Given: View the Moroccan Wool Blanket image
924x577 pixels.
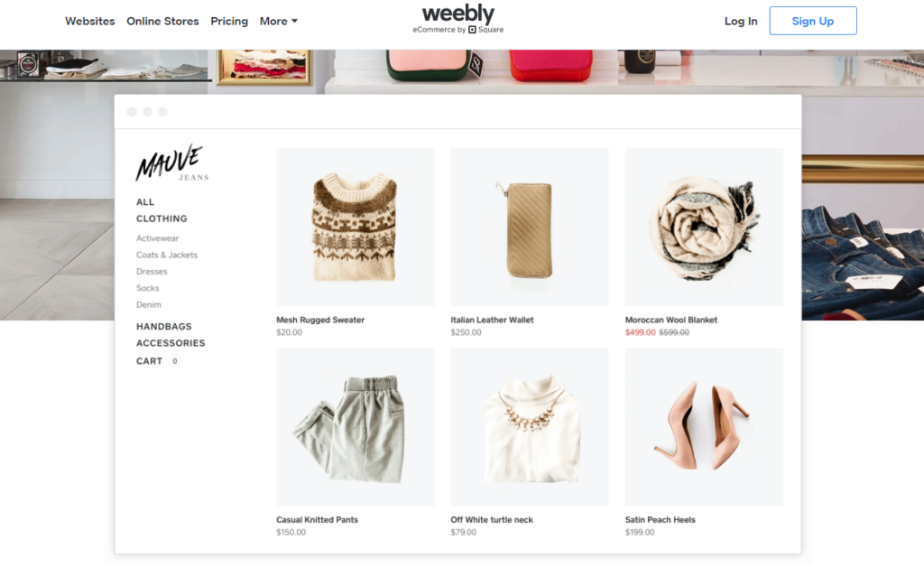Looking at the screenshot, I should [x=704, y=228].
